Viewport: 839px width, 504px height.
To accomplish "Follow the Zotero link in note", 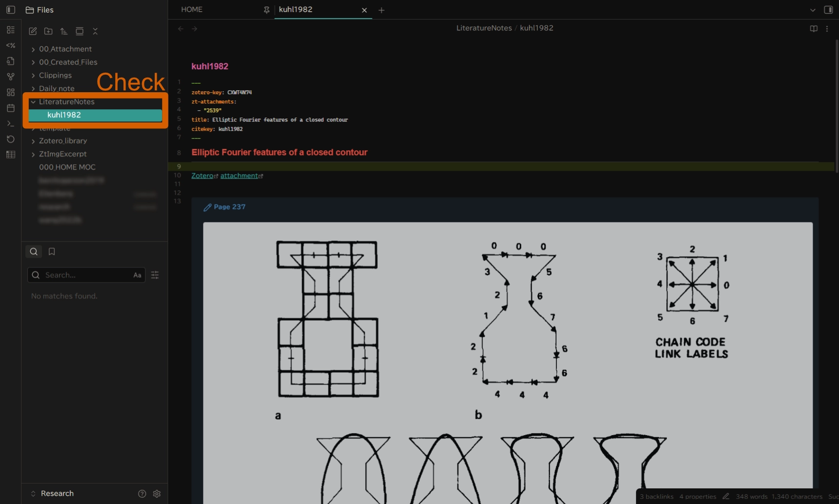I will [x=202, y=176].
